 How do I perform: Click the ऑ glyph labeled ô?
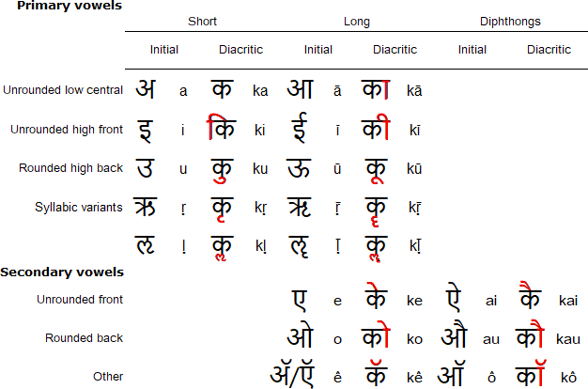click(x=452, y=373)
